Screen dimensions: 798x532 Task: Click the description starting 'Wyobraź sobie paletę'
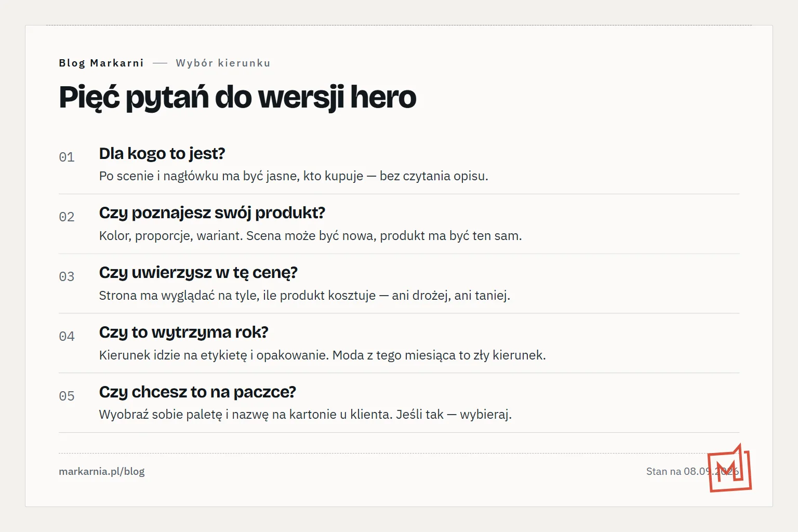[x=305, y=415]
